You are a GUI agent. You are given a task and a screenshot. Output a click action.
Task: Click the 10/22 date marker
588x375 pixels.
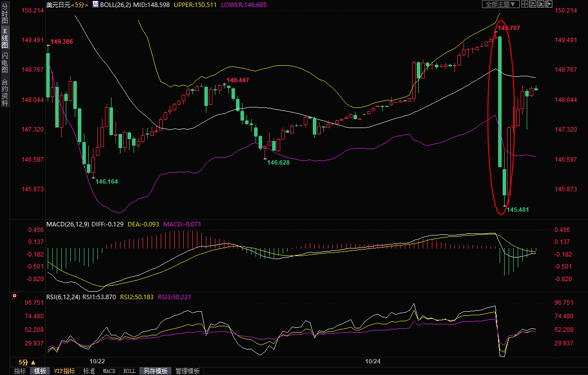pyautogui.click(x=97, y=361)
